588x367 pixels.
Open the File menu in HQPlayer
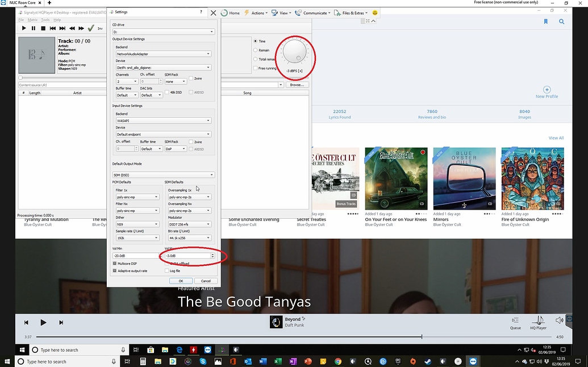click(21, 20)
